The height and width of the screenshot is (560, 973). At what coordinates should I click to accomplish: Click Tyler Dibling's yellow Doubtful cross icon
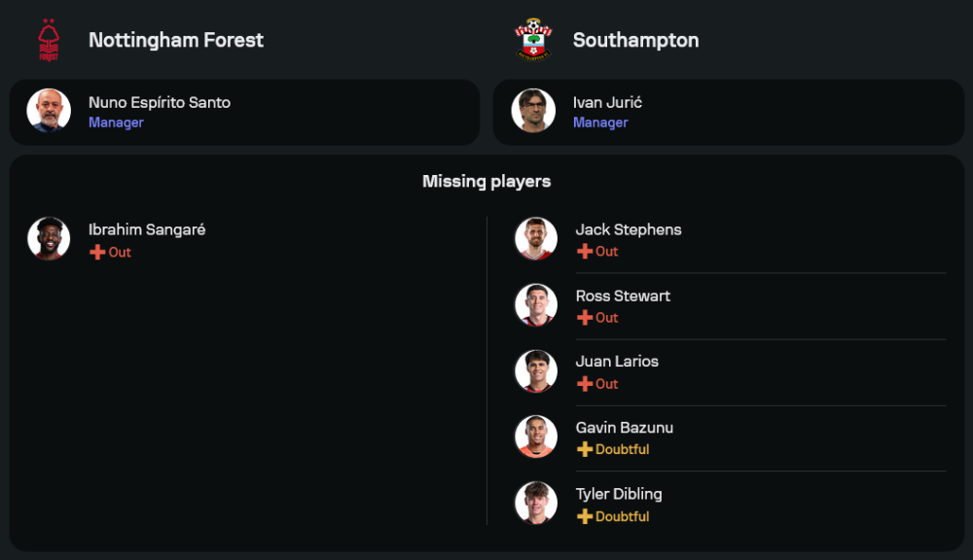pos(585,516)
